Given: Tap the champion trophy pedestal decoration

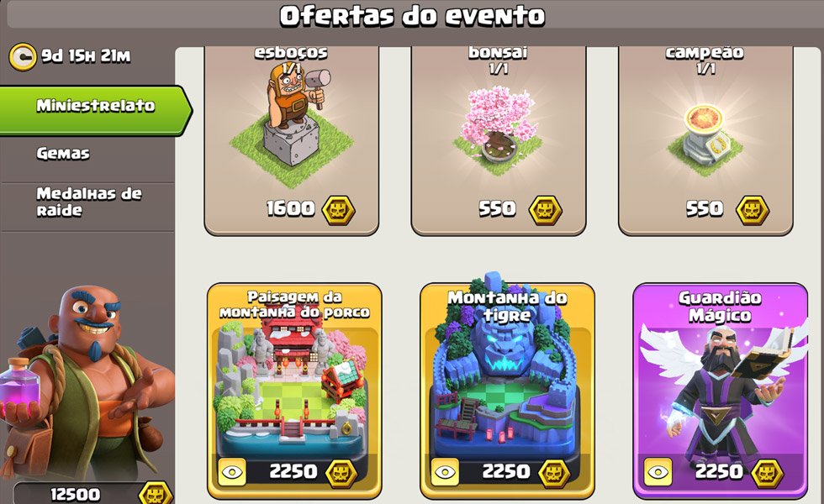Looking at the screenshot, I should click(705, 135).
